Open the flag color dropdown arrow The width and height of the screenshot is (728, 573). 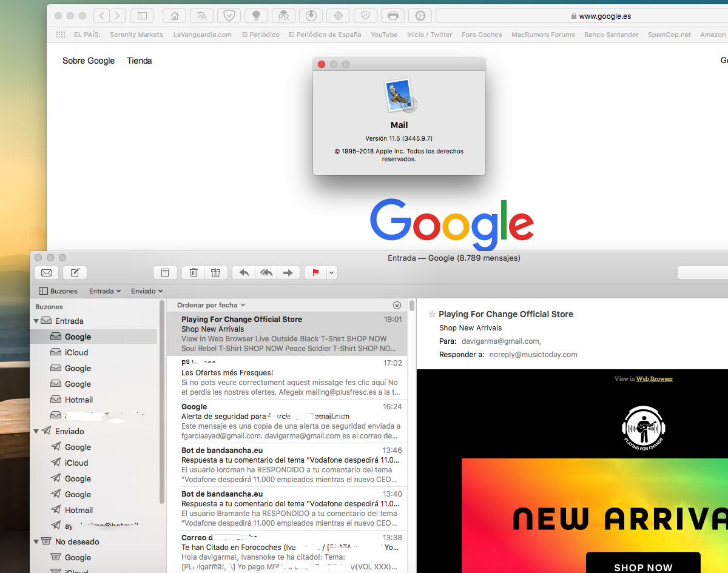click(331, 273)
